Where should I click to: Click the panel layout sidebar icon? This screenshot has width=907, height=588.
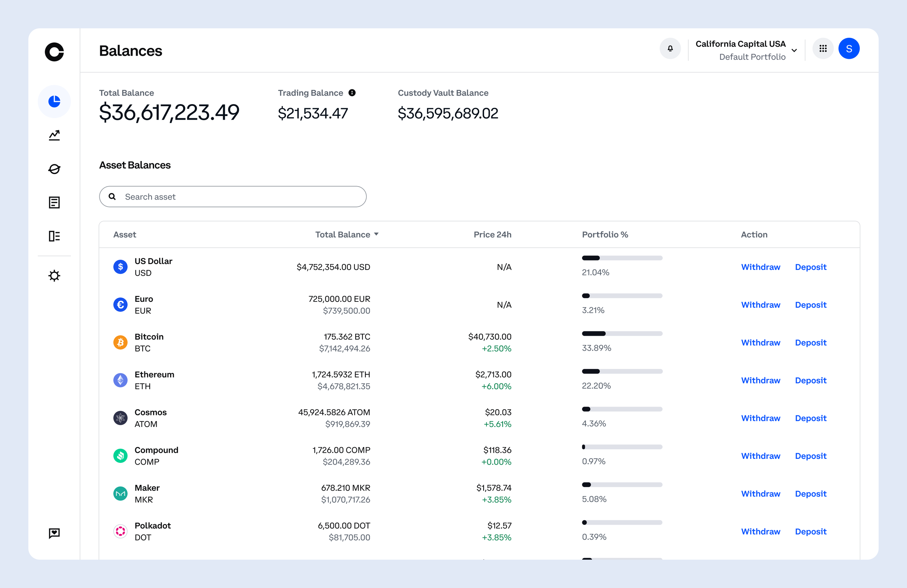click(54, 236)
